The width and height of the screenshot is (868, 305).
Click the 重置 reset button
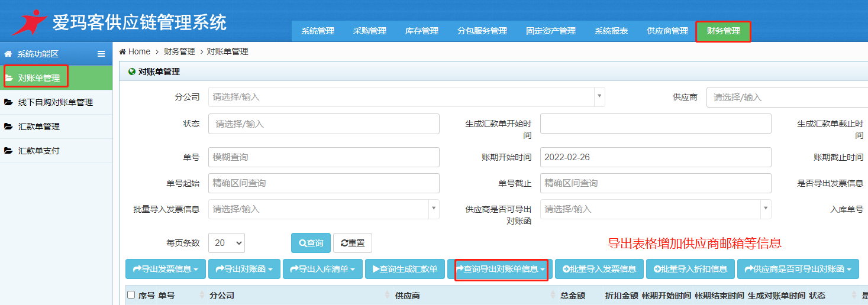[353, 243]
